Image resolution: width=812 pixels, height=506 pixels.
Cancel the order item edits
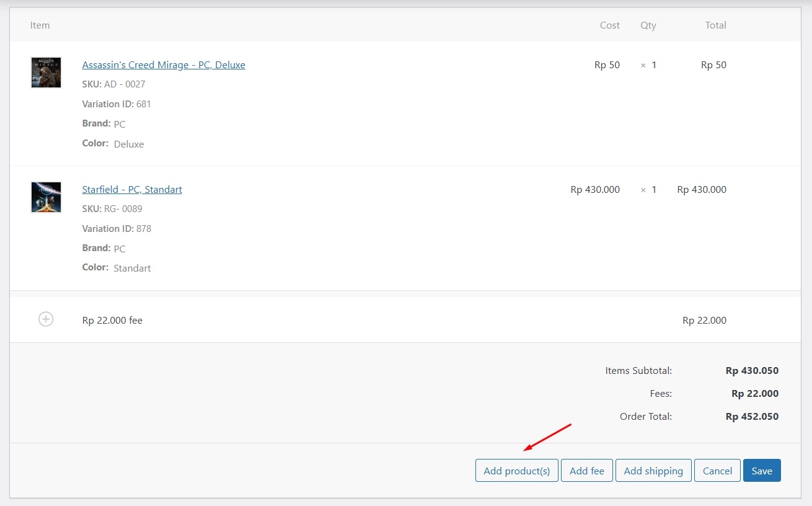click(x=717, y=471)
